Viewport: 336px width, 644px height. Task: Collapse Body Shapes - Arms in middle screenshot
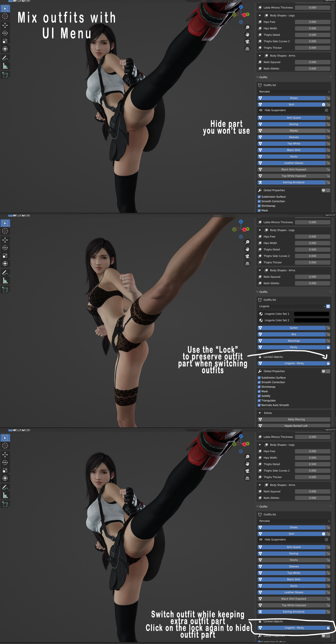260,270
